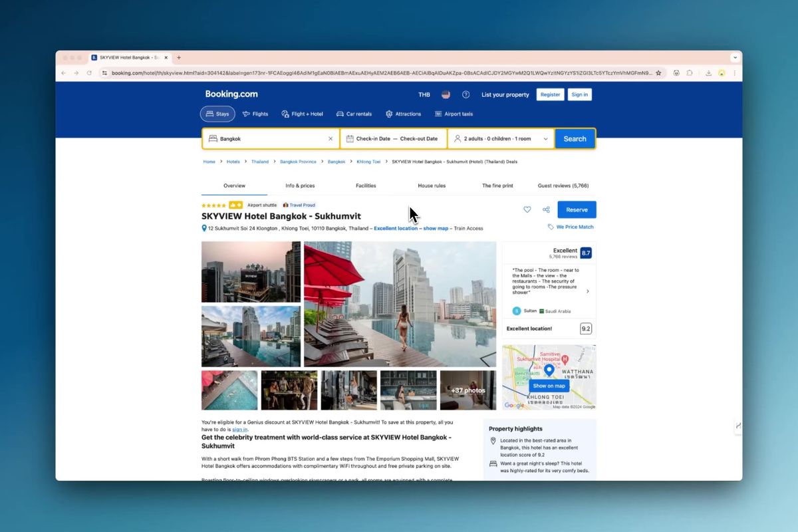Click Excellent location – show map link
798x532 pixels.
(411, 228)
